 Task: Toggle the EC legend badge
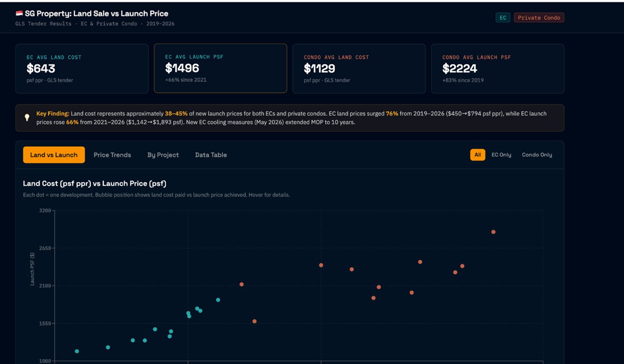(503, 17)
